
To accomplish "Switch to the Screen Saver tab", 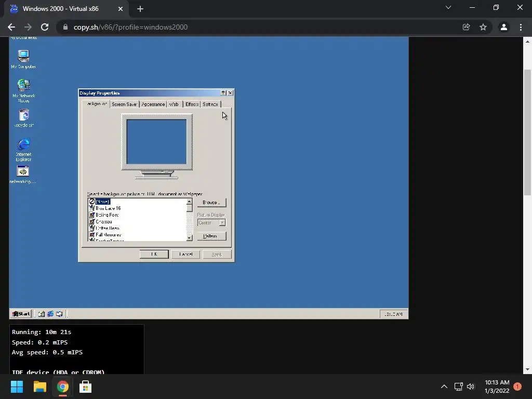I will click(124, 104).
